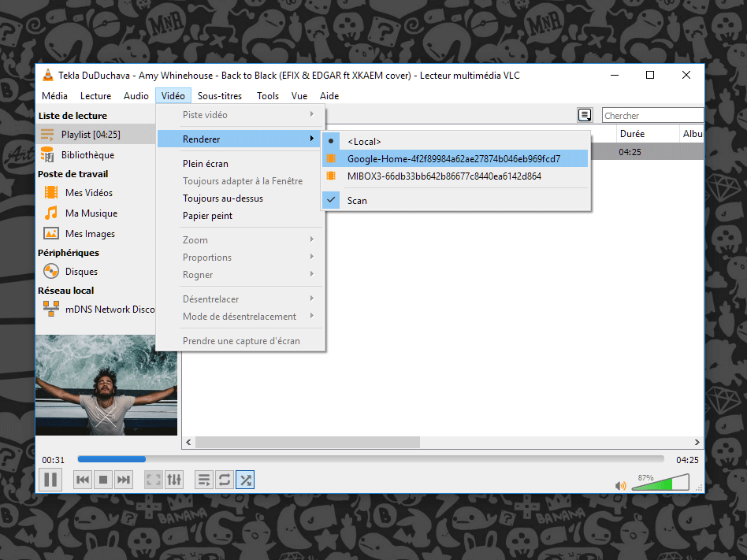Sort by the Durée column header
This screenshot has width=747, height=560.
(648, 134)
